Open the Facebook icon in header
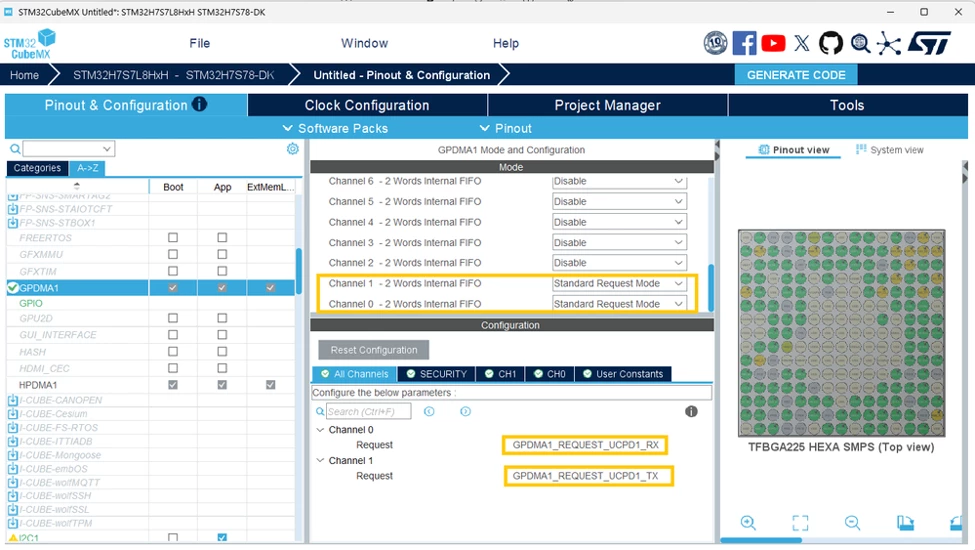The width and height of the screenshot is (975, 550). coord(744,43)
